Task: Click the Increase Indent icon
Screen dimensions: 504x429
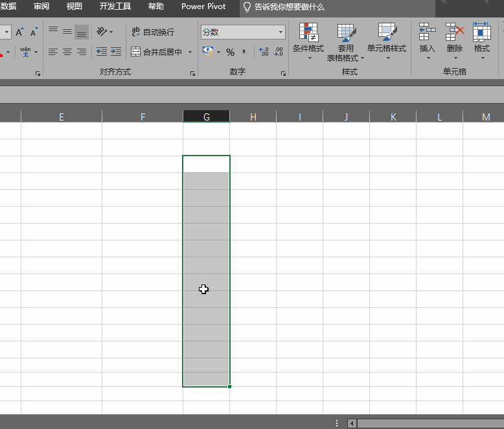Action: (116, 52)
